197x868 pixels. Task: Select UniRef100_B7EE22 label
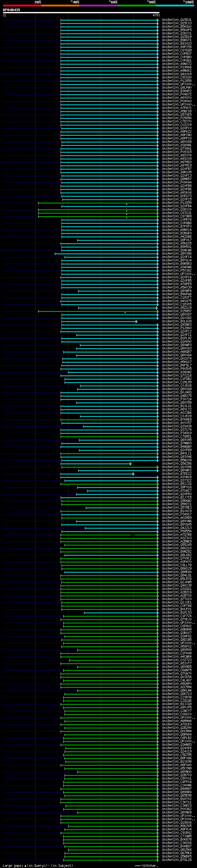click(177, 474)
